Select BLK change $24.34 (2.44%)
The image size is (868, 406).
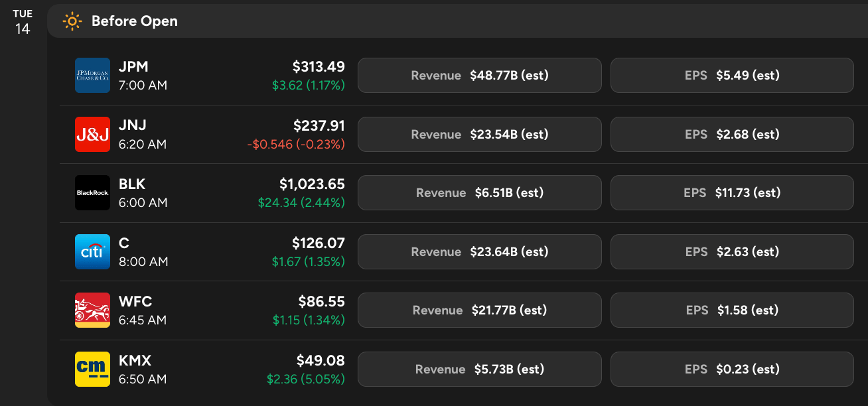coord(301,202)
